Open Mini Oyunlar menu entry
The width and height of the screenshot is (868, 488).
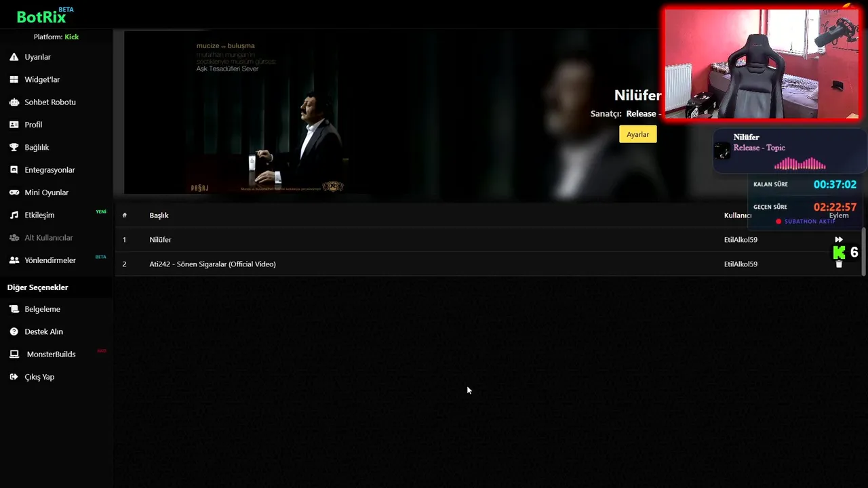[x=47, y=192]
